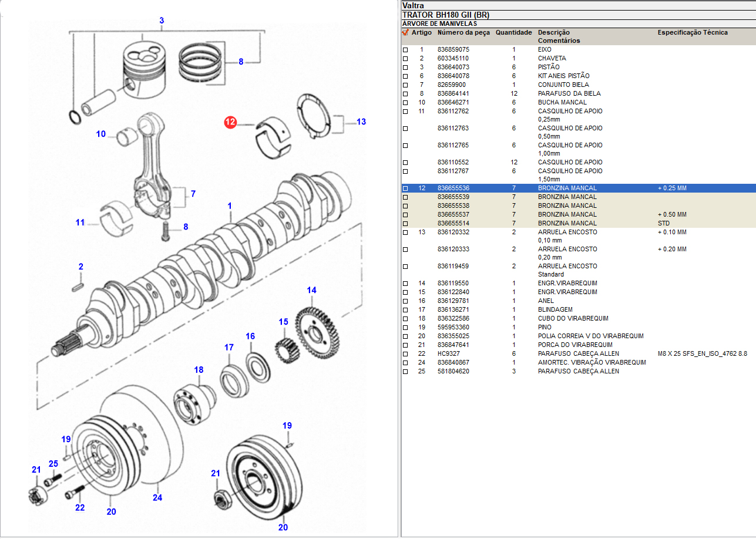Click callout number 24 in the diagram
Screen dimensions: 756x539
click(x=157, y=498)
